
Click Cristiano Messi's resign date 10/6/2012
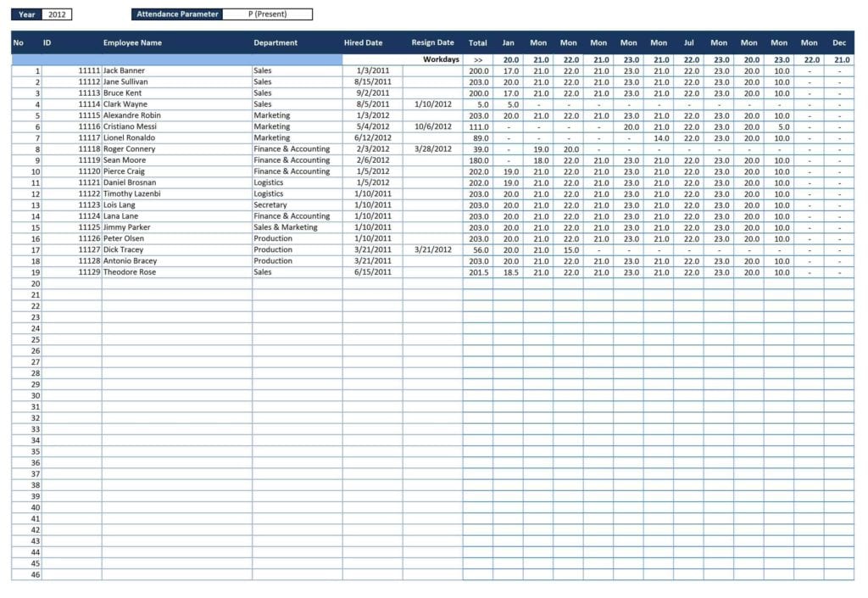(x=432, y=126)
